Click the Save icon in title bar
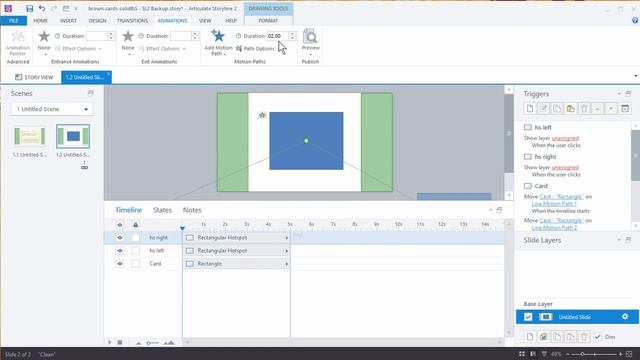640x360 pixels. click(x=29, y=8)
